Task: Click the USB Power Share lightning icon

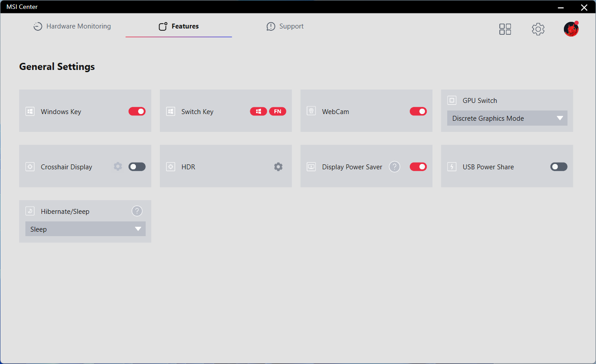Action: [452, 167]
